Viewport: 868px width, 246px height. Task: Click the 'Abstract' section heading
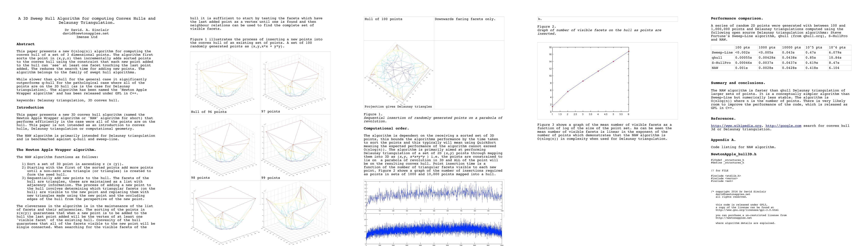pos(26,44)
